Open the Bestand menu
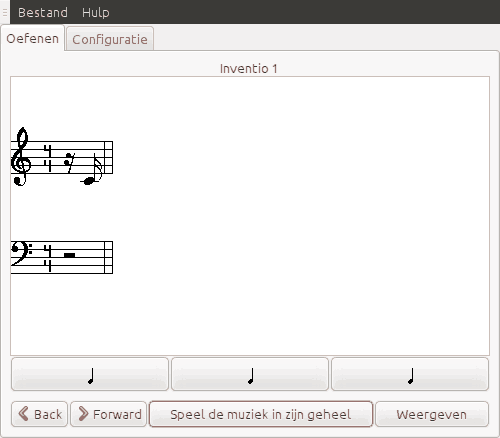 pyautogui.click(x=43, y=13)
